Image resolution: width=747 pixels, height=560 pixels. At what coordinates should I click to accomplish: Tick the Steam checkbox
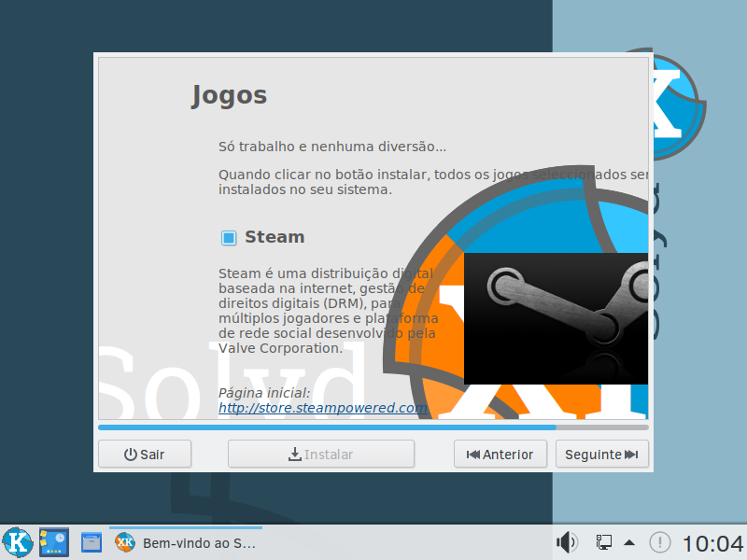(229, 238)
